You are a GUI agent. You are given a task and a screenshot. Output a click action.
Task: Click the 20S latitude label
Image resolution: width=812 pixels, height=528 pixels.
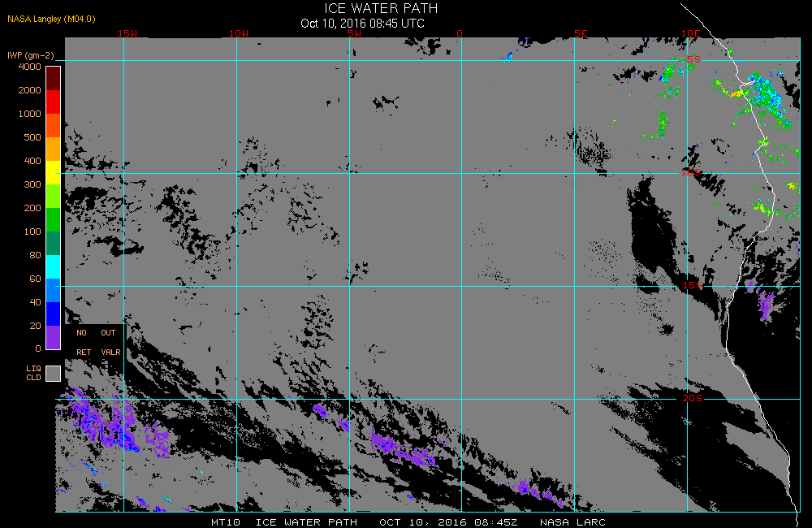click(x=693, y=399)
